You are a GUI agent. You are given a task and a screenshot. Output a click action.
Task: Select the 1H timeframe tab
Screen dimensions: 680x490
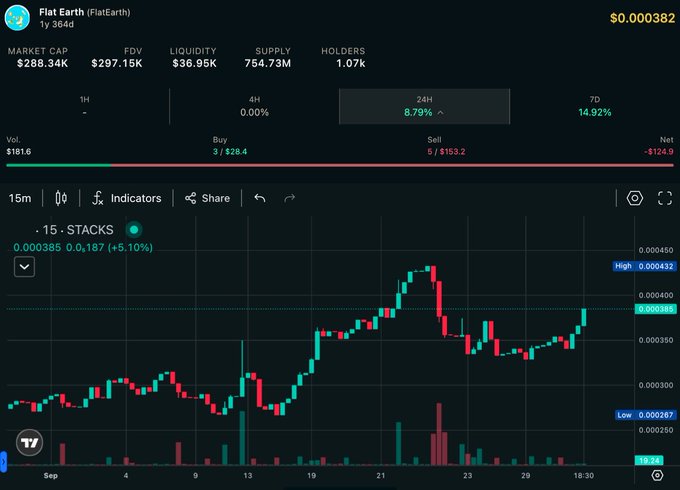85,106
